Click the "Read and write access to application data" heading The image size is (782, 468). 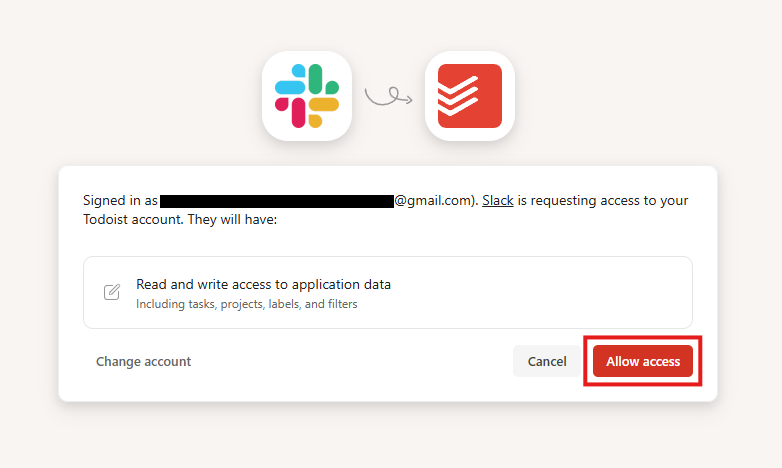[x=263, y=284]
